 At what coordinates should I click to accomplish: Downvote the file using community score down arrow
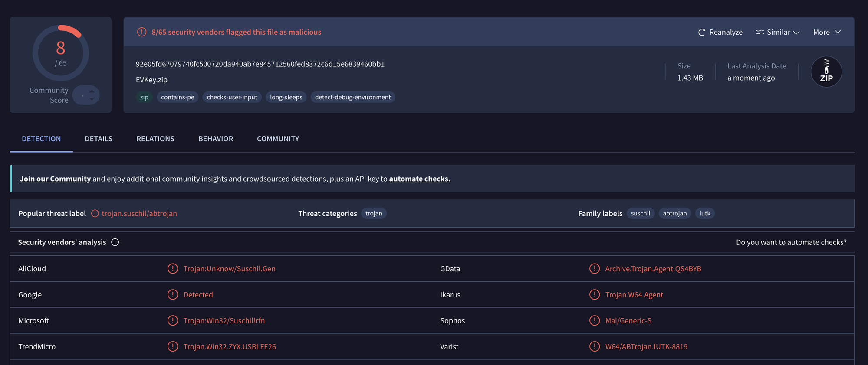(x=92, y=99)
